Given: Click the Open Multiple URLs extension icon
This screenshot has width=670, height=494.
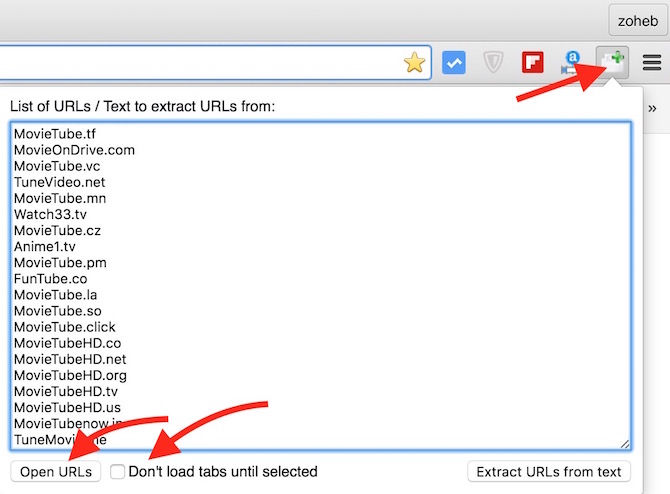Looking at the screenshot, I should point(612,62).
